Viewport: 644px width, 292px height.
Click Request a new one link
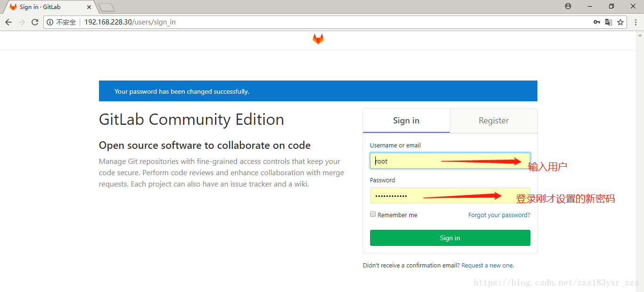[x=487, y=266]
